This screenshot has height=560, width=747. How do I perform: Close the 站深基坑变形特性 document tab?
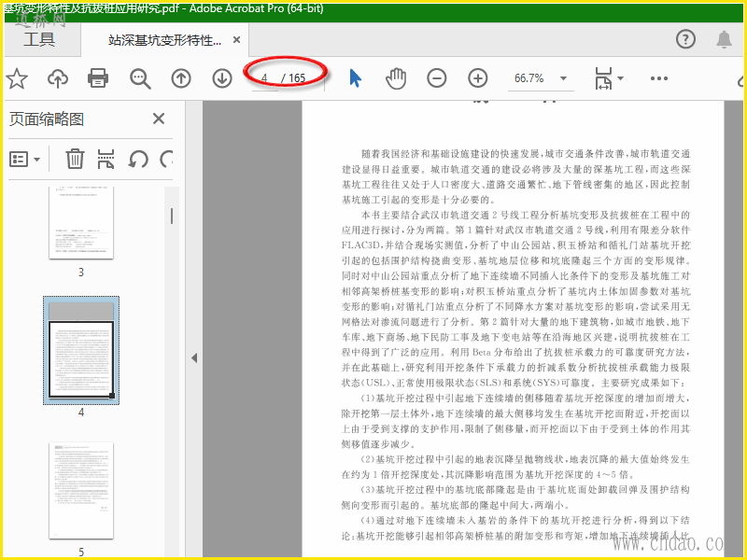click(236, 40)
